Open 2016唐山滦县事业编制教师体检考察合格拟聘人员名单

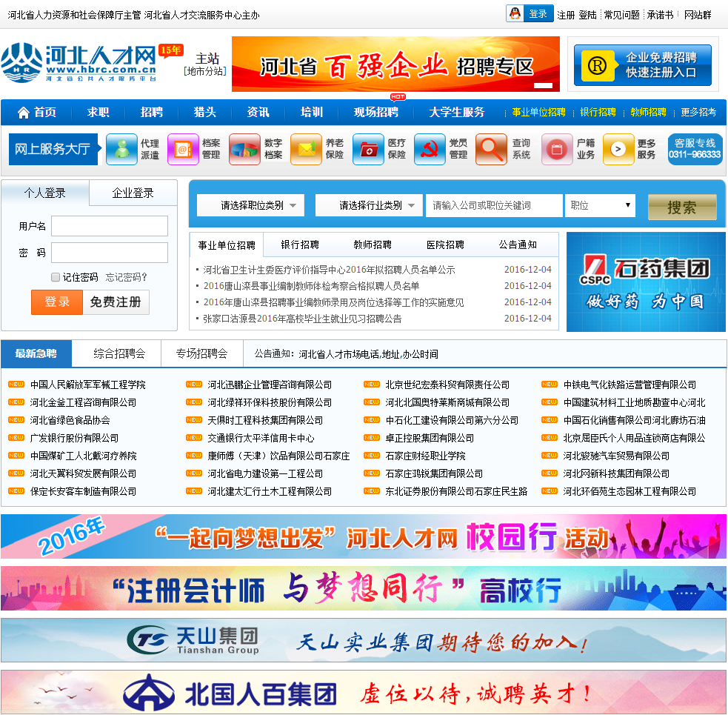click(312, 286)
